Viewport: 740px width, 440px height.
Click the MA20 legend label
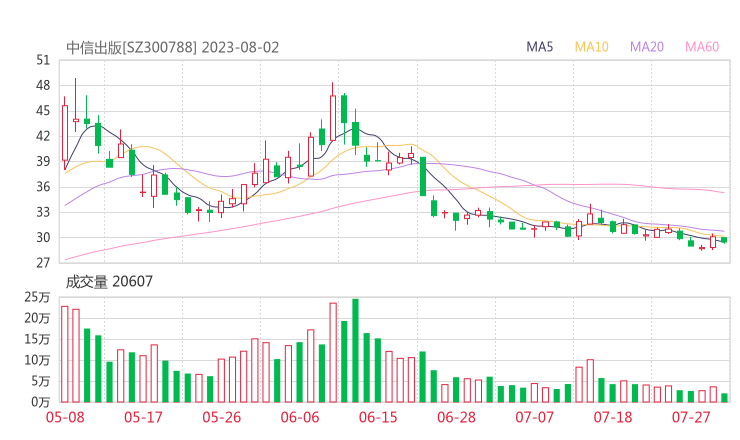[647, 47]
